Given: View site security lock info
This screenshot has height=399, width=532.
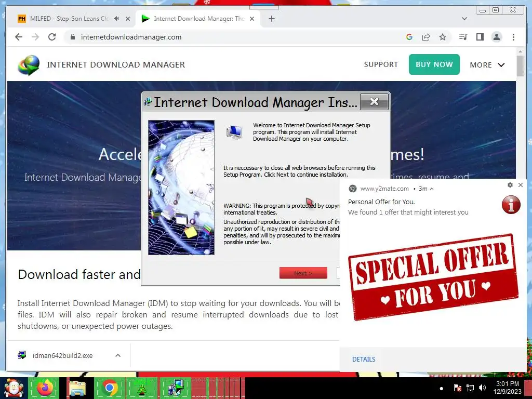Looking at the screenshot, I should click(x=73, y=37).
